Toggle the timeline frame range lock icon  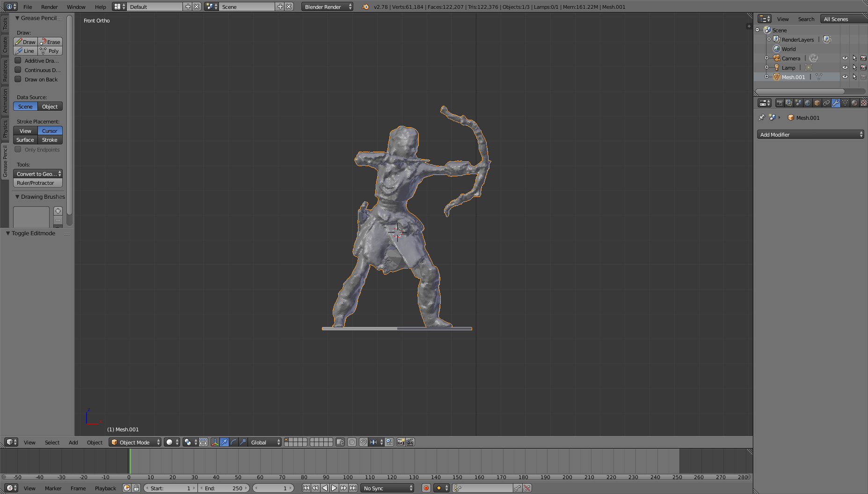[x=136, y=488]
